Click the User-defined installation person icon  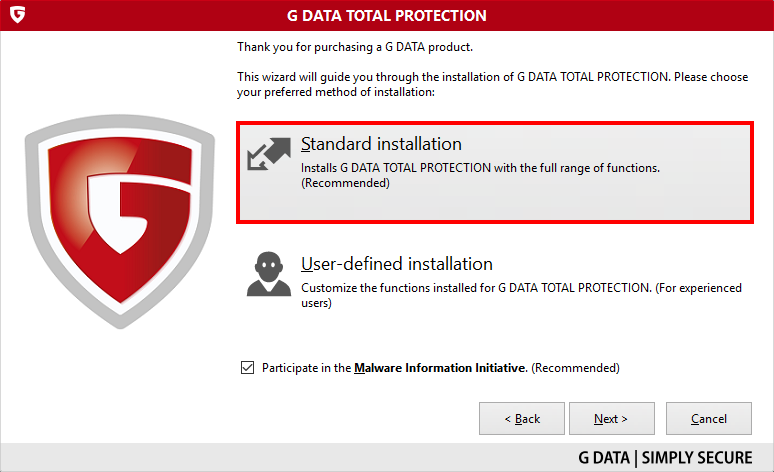point(269,274)
